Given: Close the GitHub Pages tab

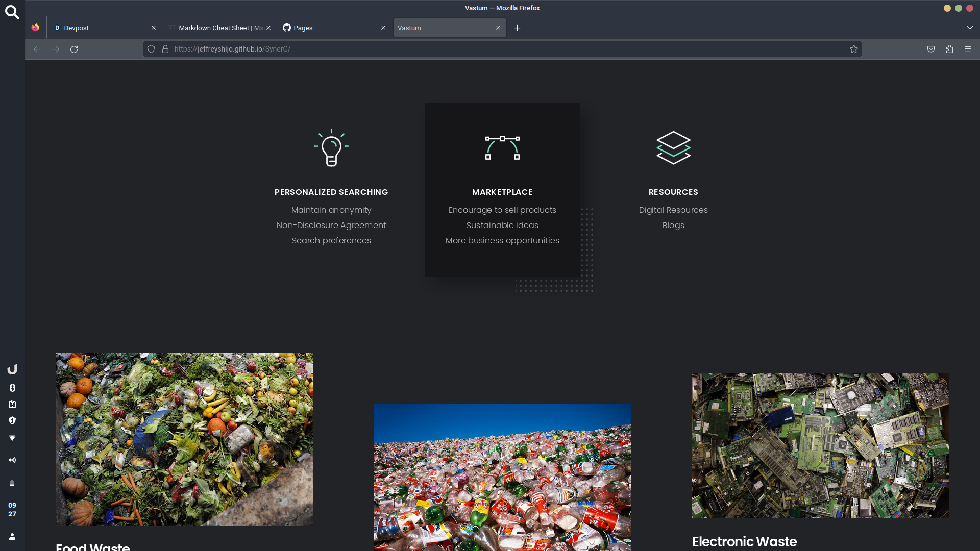Looking at the screenshot, I should click(x=383, y=28).
